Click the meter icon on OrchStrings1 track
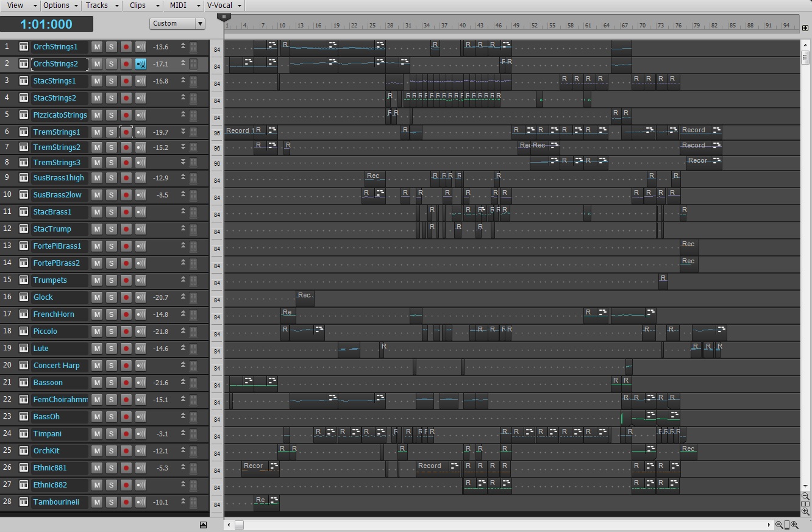This screenshot has width=812, height=532. click(193, 47)
